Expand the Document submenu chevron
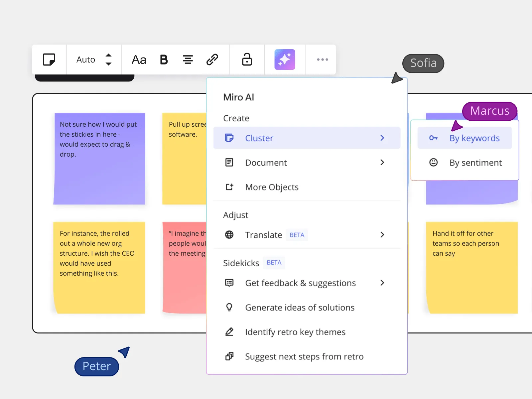532x399 pixels. (382, 163)
